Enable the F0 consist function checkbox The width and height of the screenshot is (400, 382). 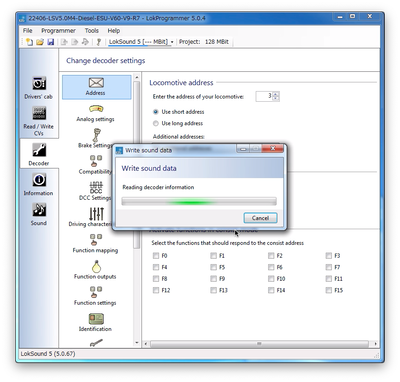point(156,256)
